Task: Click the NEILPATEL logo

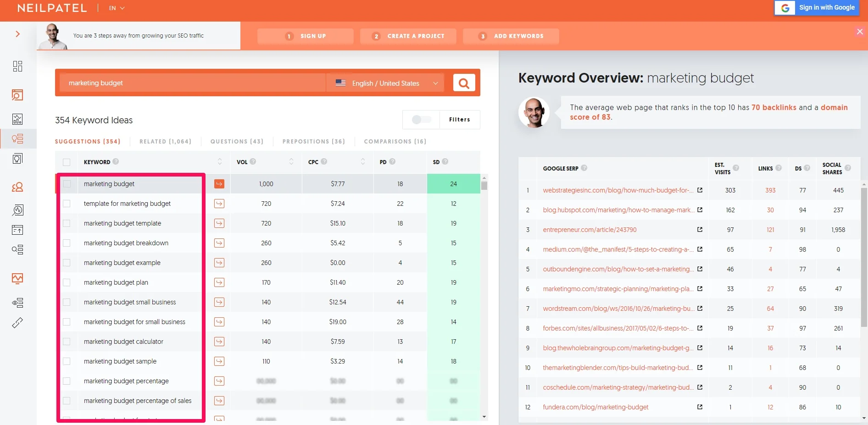Action: 52,8
